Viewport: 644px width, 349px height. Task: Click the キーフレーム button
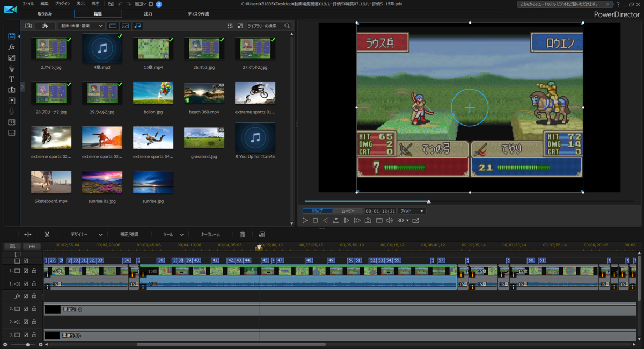coord(210,235)
